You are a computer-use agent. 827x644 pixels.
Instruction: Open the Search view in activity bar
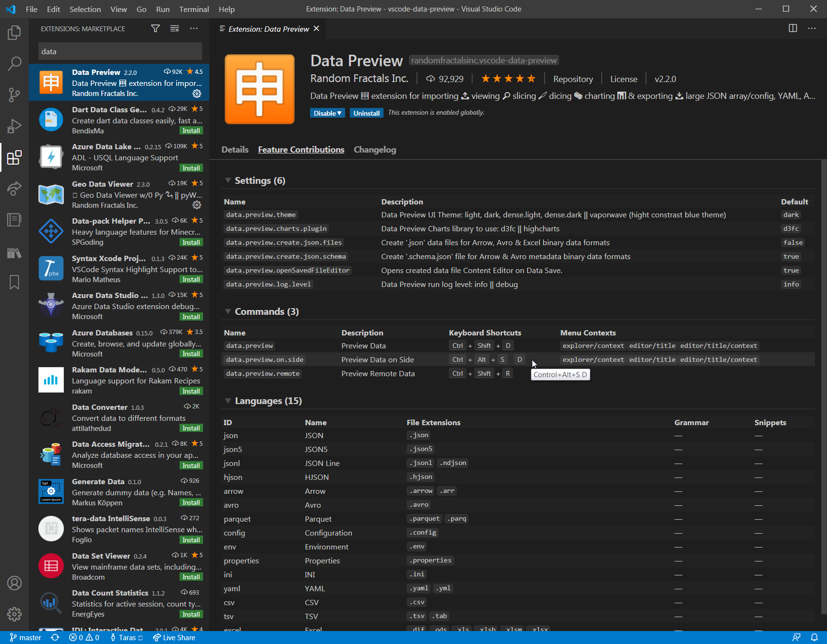tap(14, 63)
